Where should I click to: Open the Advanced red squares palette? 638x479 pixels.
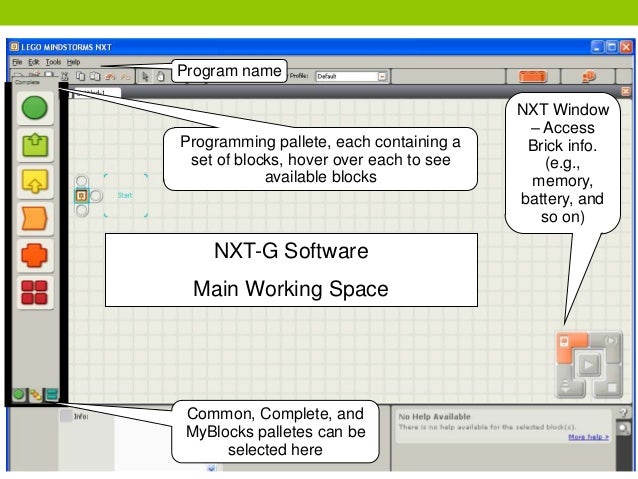[x=35, y=292]
